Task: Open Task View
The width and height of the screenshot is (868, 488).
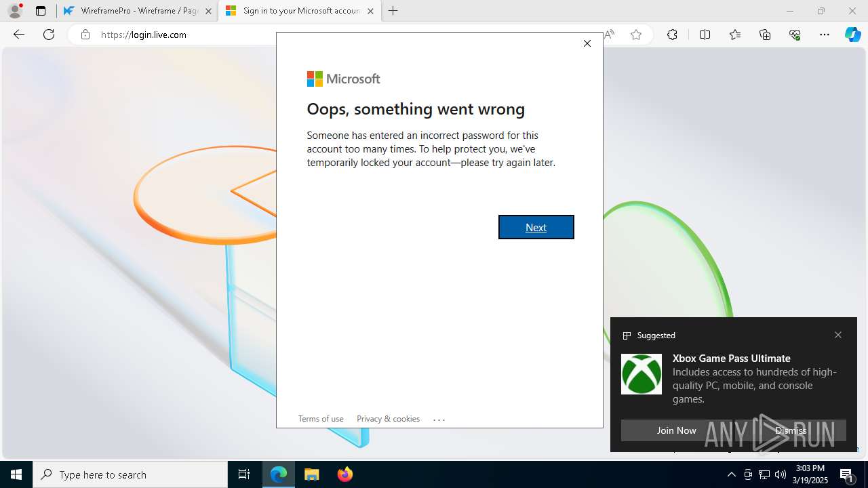Action: coord(244,474)
